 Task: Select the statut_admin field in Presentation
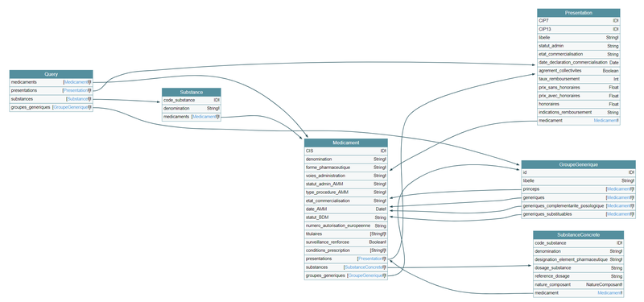tap(578, 46)
